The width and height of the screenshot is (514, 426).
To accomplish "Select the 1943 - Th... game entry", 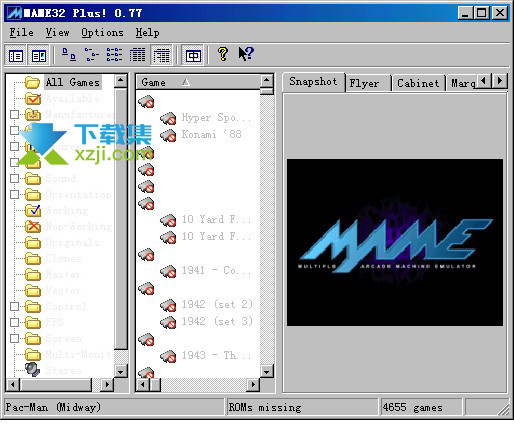I will pos(216,355).
